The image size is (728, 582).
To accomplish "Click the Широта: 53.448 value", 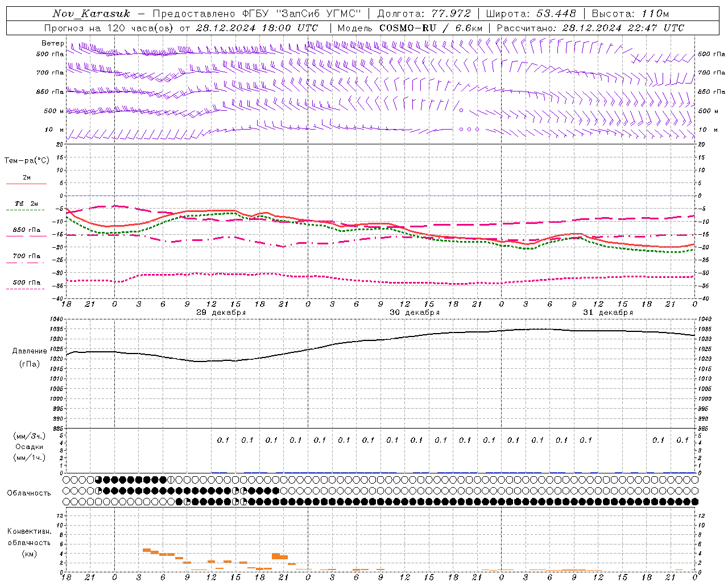I will (x=531, y=14).
